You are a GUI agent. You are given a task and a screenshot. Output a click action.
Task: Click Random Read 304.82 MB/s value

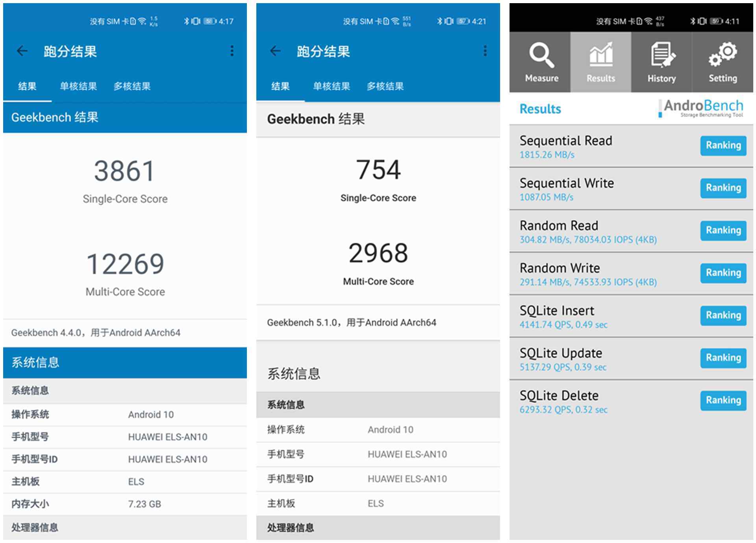(588, 240)
